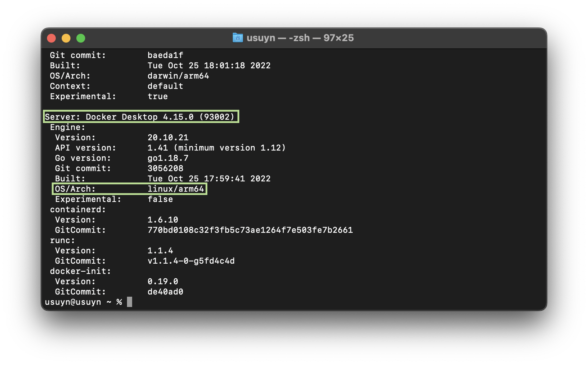Screen dimensions: 588x365
Task: Click the 'runc:' heading line
Action: click(62, 240)
